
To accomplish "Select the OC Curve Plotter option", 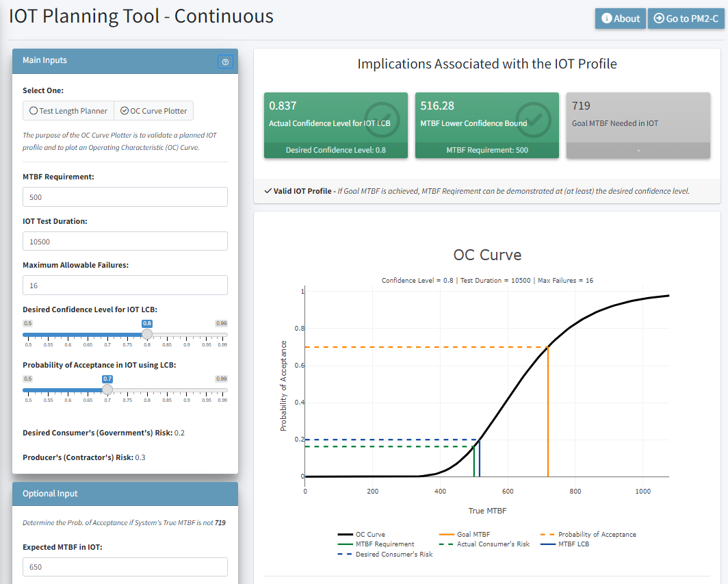I will (x=153, y=111).
